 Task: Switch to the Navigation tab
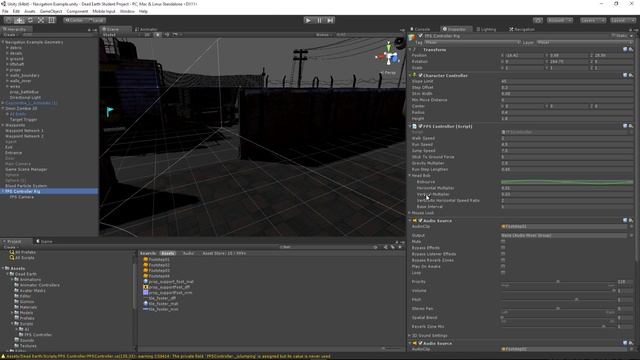click(522, 29)
